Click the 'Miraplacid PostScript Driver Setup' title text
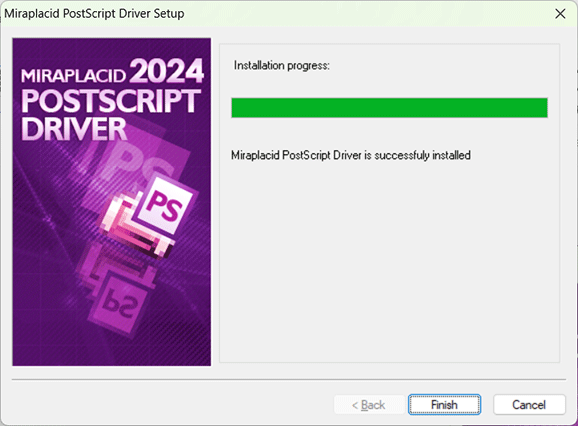This screenshot has width=578, height=426. pos(94,14)
